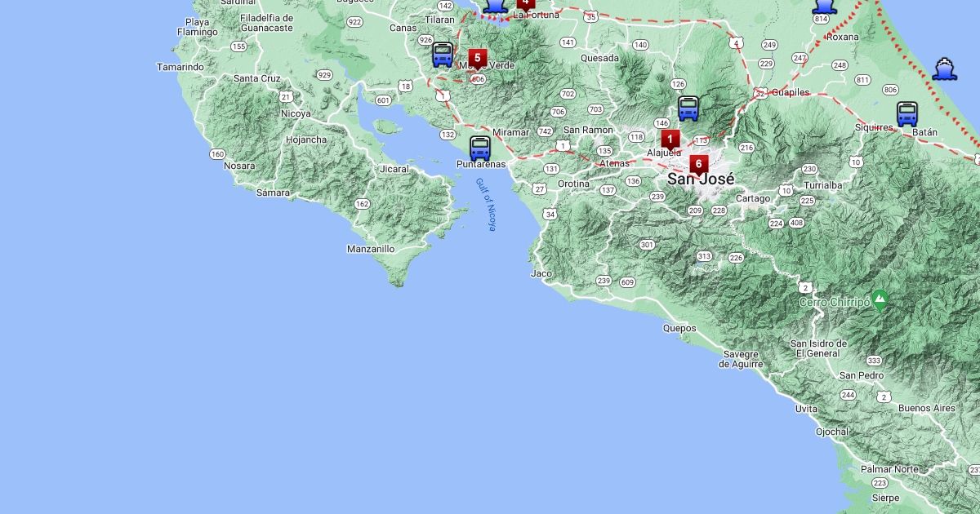Screen dimensions: 980x514
Task: Select the Jaco town label
Action: tap(541, 273)
